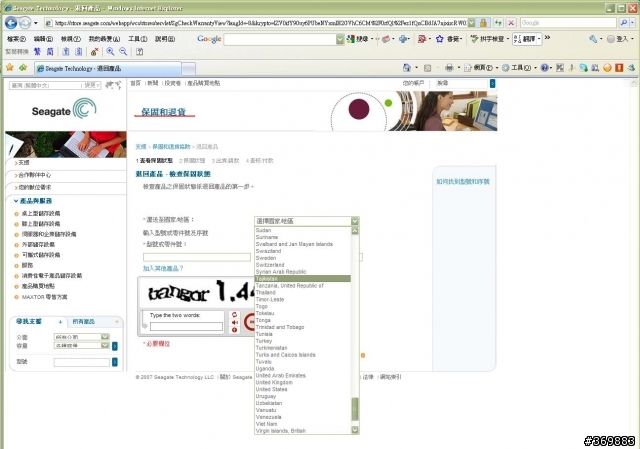Viewport: 640px width, 449px height.
Task: Select Thailand in the country list
Action: click(x=302, y=293)
